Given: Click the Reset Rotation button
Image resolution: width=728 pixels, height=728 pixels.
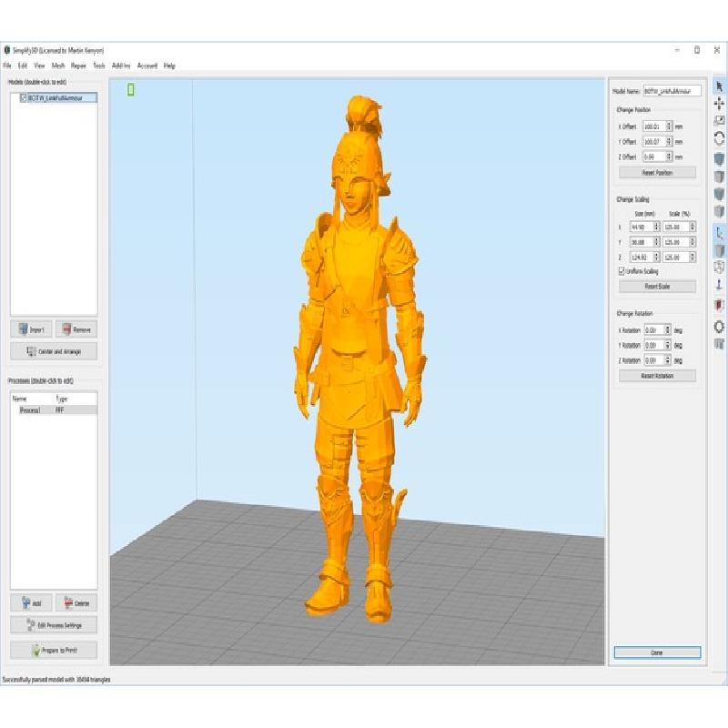Looking at the screenshot, I should [657, 376].
